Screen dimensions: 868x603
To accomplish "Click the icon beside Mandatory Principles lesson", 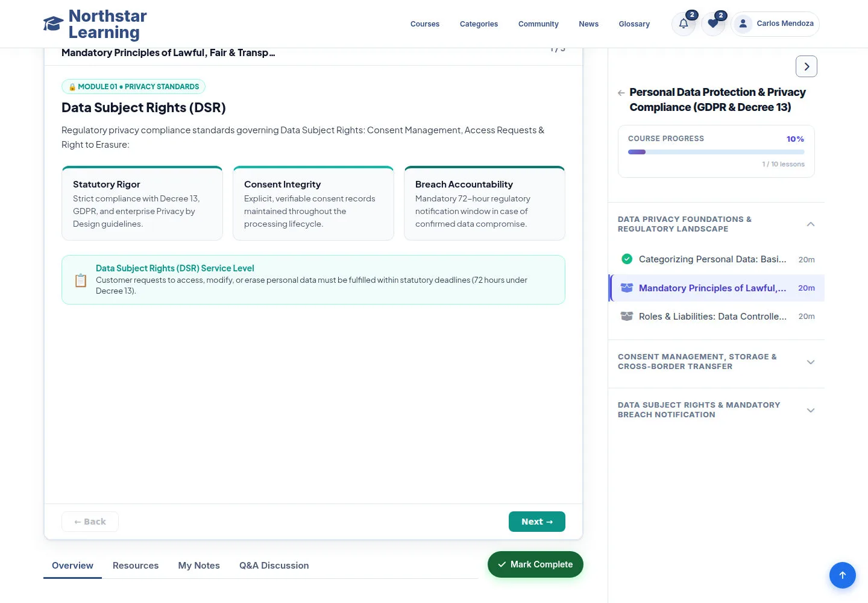I will [627, 288].
